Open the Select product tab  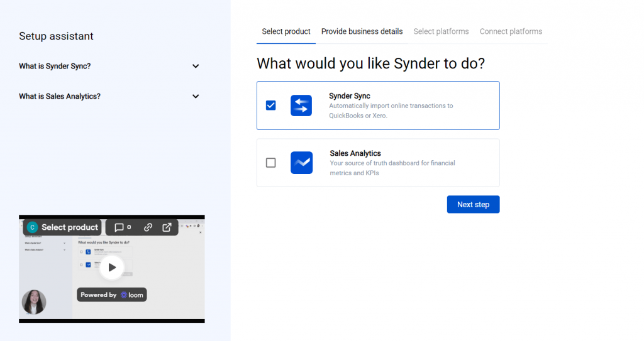tap(286, 31)
